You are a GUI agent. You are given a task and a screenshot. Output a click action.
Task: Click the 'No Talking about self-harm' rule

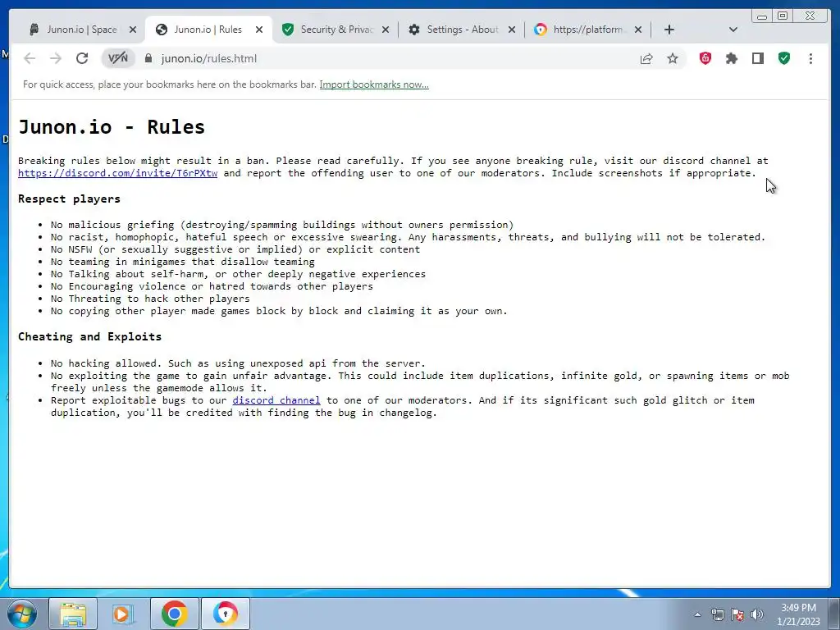pos(239,274)
